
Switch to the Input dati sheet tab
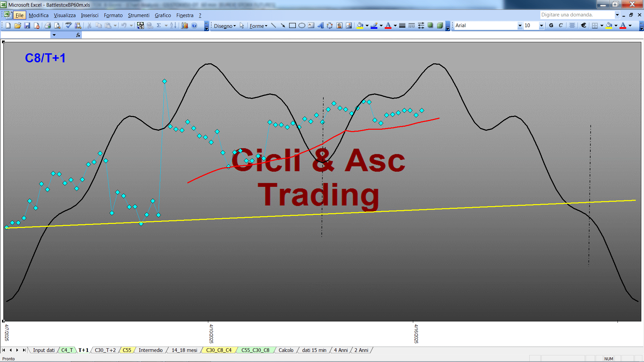44,350
